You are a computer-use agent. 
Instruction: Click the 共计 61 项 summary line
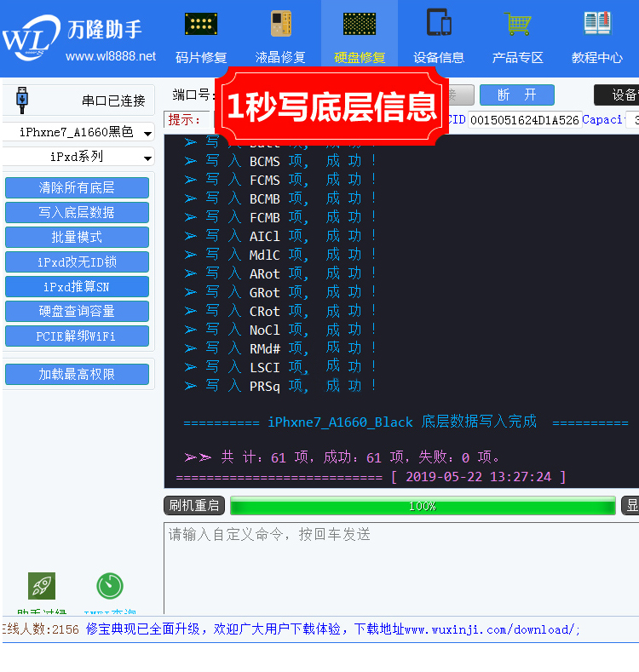pos(343,457)
